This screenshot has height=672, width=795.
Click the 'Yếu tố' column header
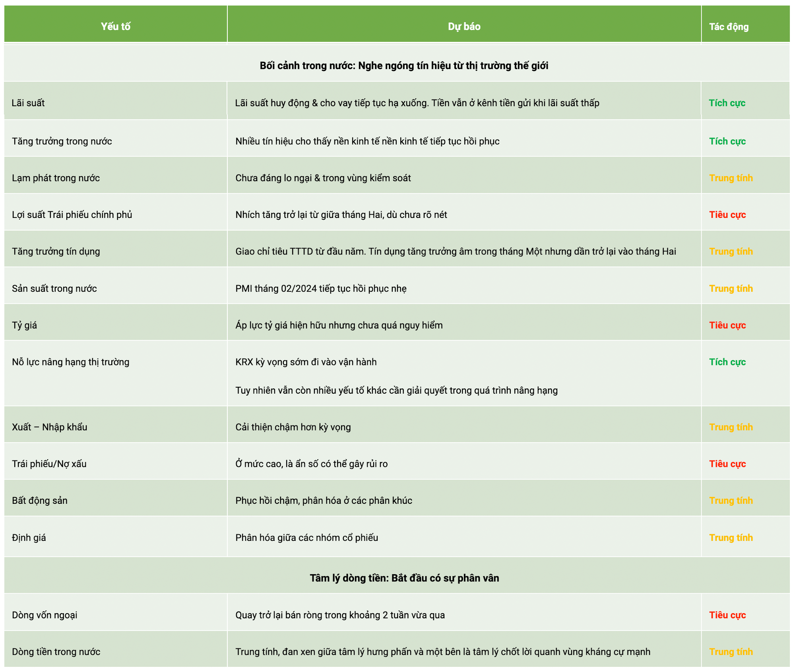pos(115,27)
